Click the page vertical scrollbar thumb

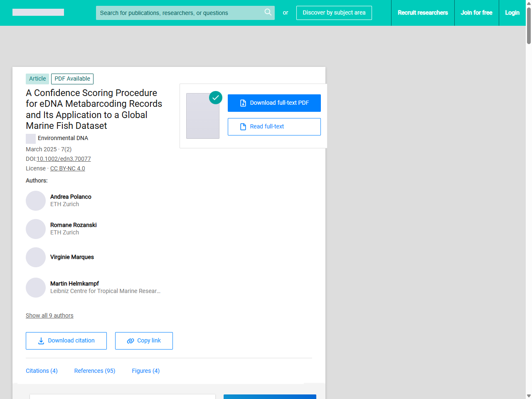coord(529,25)
